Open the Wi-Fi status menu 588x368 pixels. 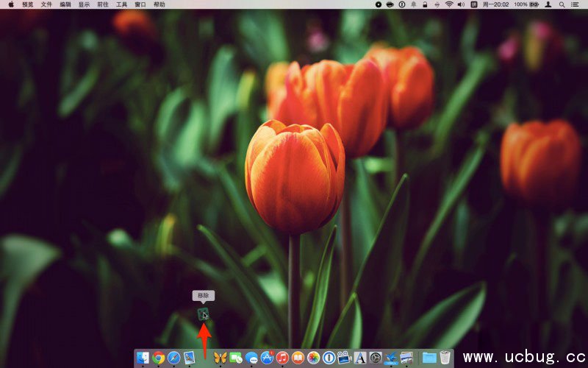tap(449, 4)
